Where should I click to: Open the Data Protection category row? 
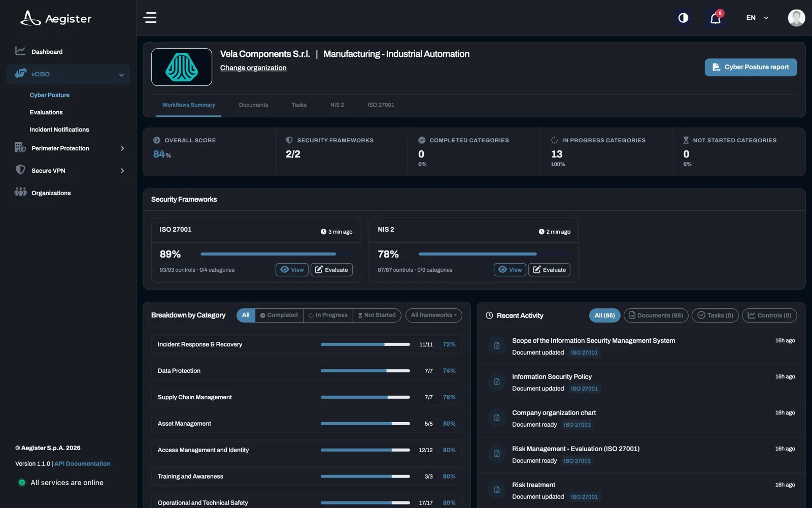tap(307, 371)
